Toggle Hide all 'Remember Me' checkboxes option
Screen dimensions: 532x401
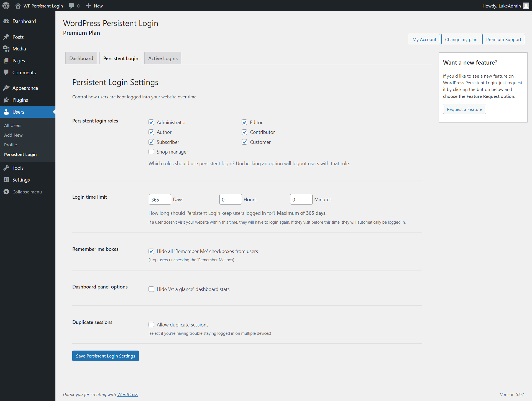click(151, 251)
